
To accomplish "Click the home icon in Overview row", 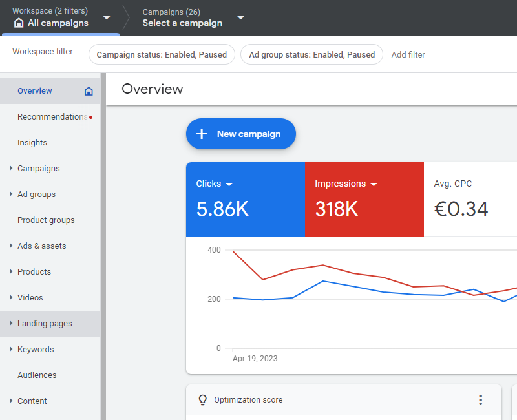I will [89, 91].
